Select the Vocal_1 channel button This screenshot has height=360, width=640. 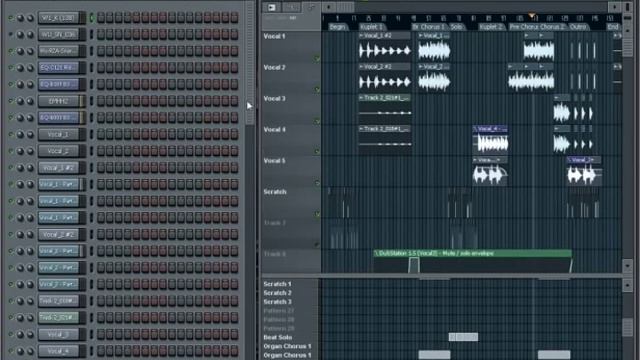[x=59, y=134]
